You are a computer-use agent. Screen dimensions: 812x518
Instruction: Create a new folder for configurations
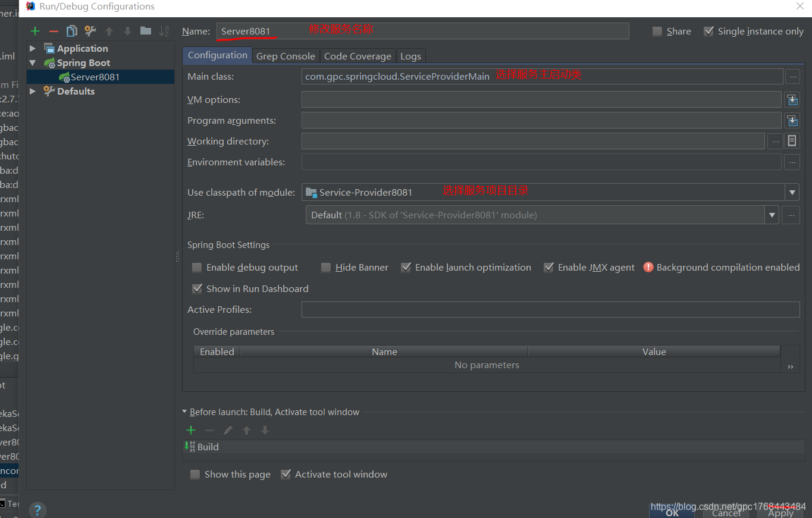146,31
